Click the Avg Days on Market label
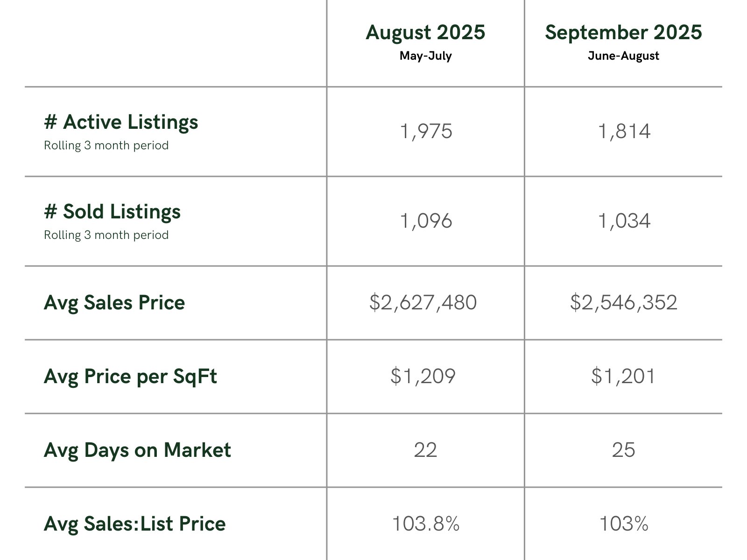747x560 pixels. (x=137, y=450)
